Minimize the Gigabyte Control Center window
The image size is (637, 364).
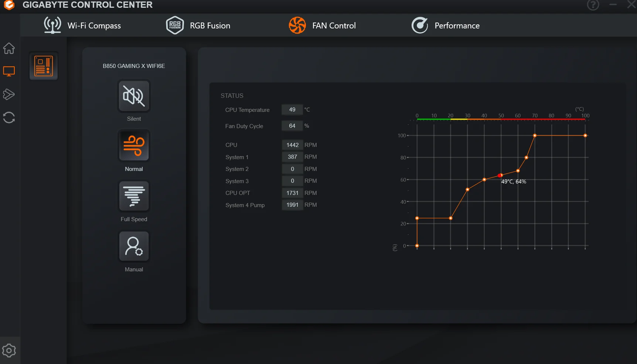pyautogui.click(x=613, y=5)
